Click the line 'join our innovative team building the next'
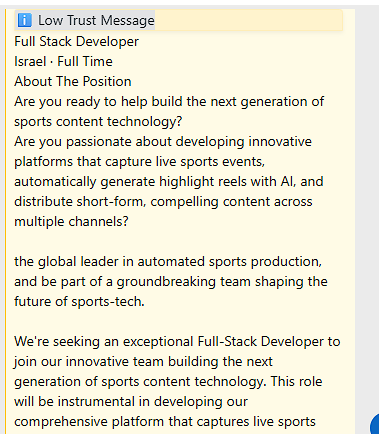379x434 pixels. click(143, 362)
